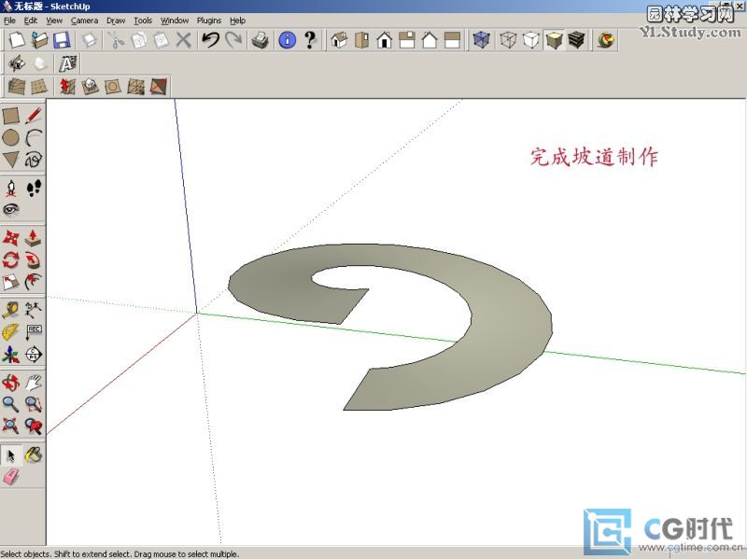Image resolution: width=747 pixels, height=560 pixels.
Task: Click the Eraser tool
Action: [11, 477]
